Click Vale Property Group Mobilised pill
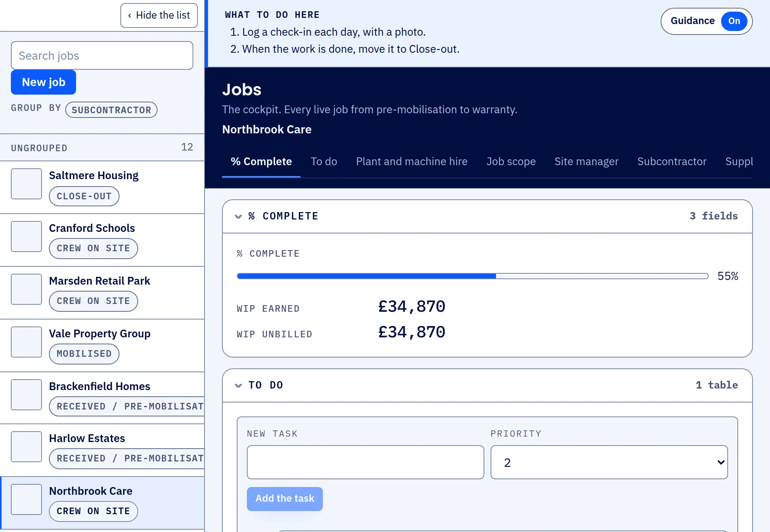The image size is (770, 532). pyautogui.click(x=84, y=354)
